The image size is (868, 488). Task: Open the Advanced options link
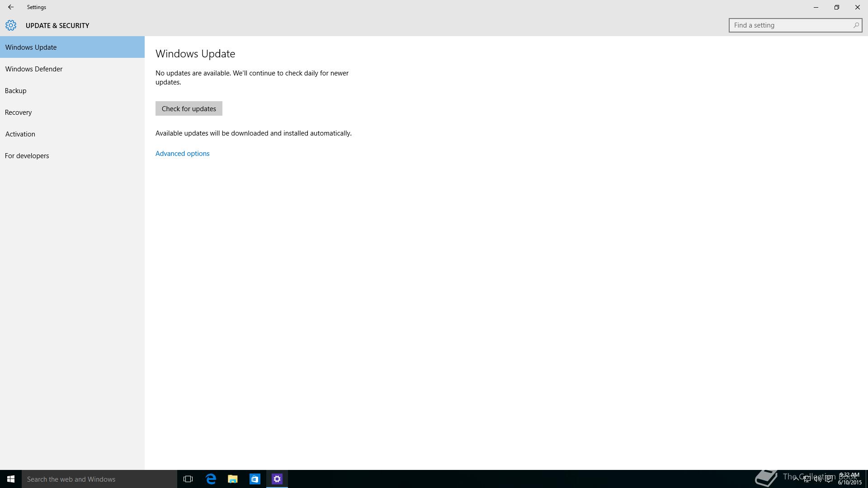click(182, 154)
